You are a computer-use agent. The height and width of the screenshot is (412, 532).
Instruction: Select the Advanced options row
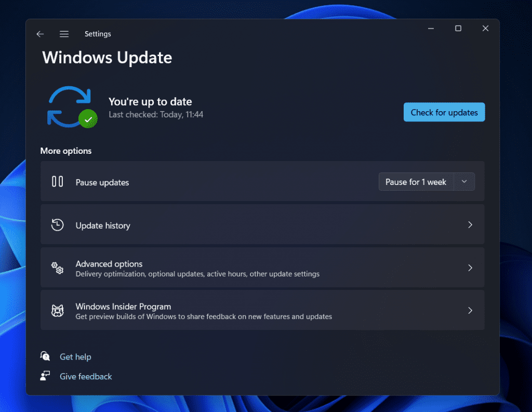coord(262,268)
